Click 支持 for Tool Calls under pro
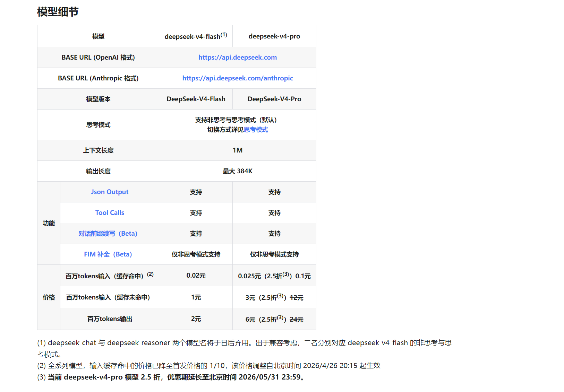This screenshot has width=564, height=392. click(x=274, y=213)
